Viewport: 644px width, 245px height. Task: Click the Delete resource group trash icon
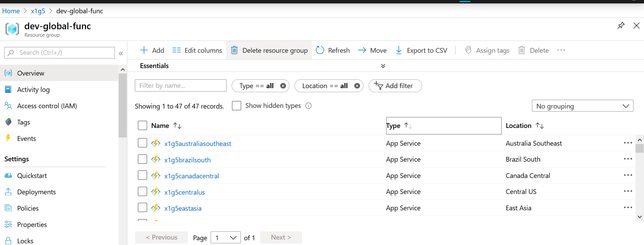[234, 50]
